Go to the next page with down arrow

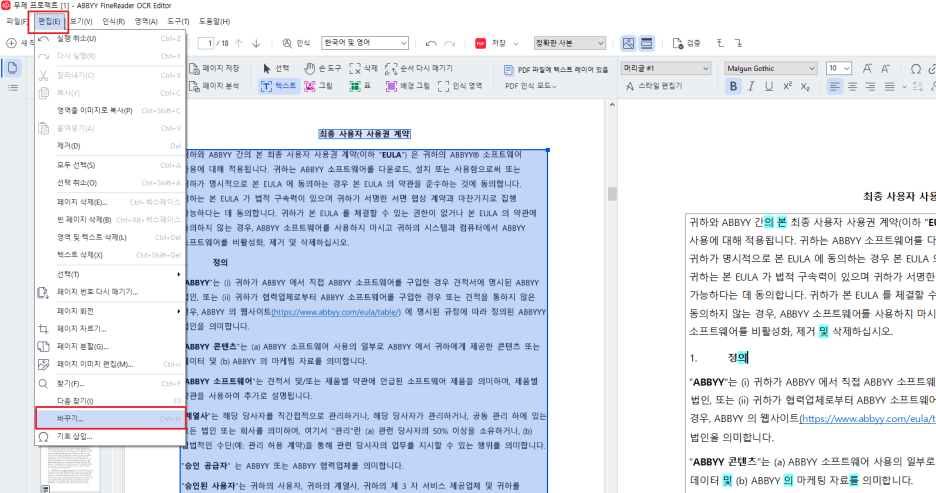pos(256,44)
